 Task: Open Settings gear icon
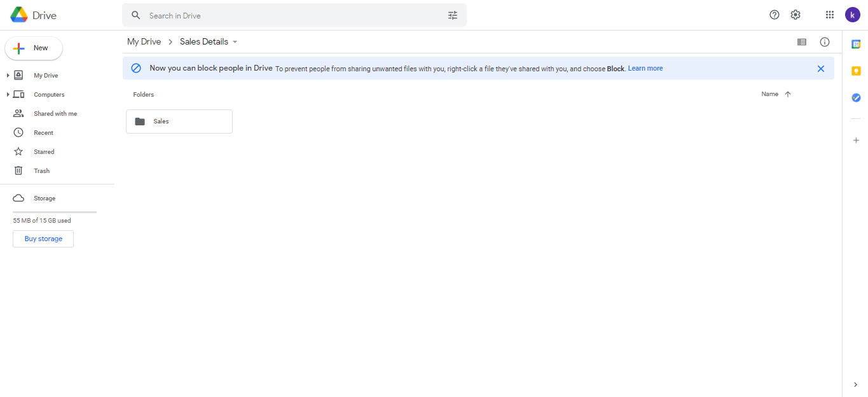(x=795, y=15)
